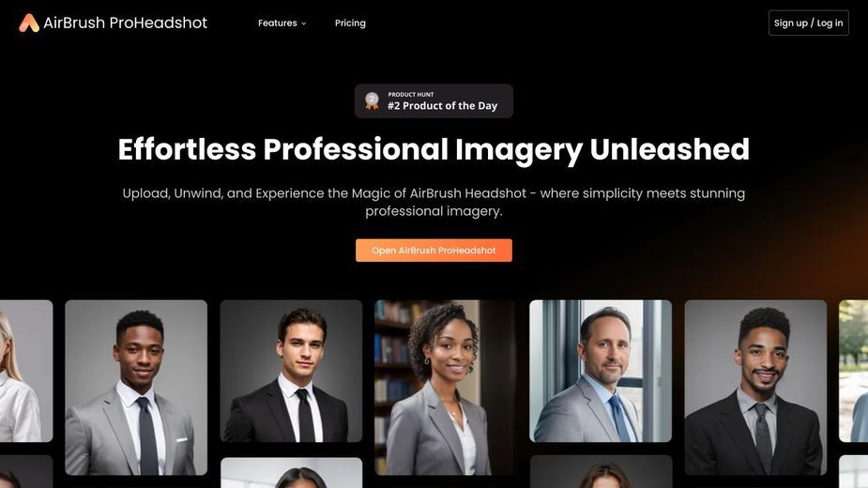The width and height of the screenshot is (868, 488).
Task: Select headshot of man in light gray suit
Action: click(136, 388)
